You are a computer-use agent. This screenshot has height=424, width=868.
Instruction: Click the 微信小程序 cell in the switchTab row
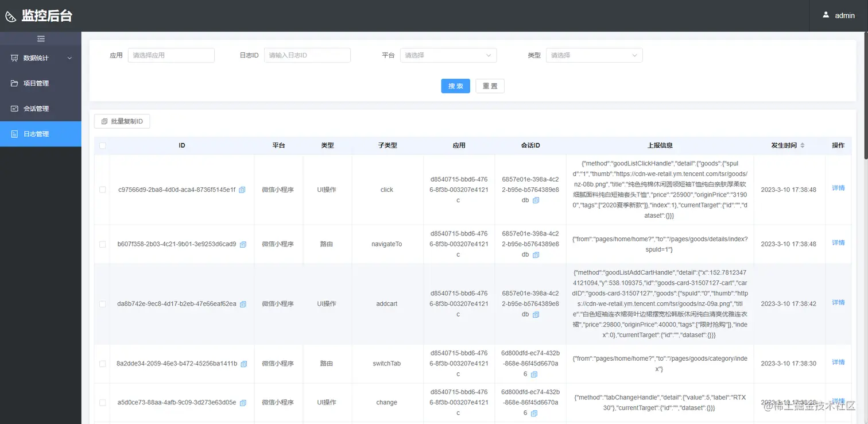[278, 364]
